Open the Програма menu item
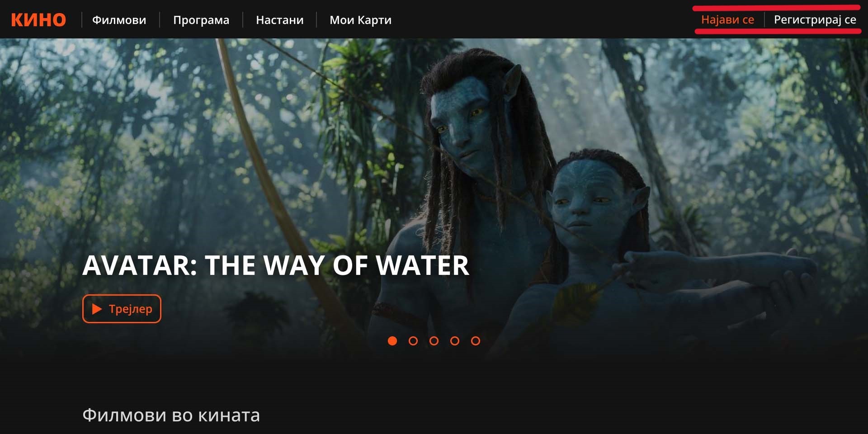The height and width of the screenshot is (434, 868). coord(201,20)
